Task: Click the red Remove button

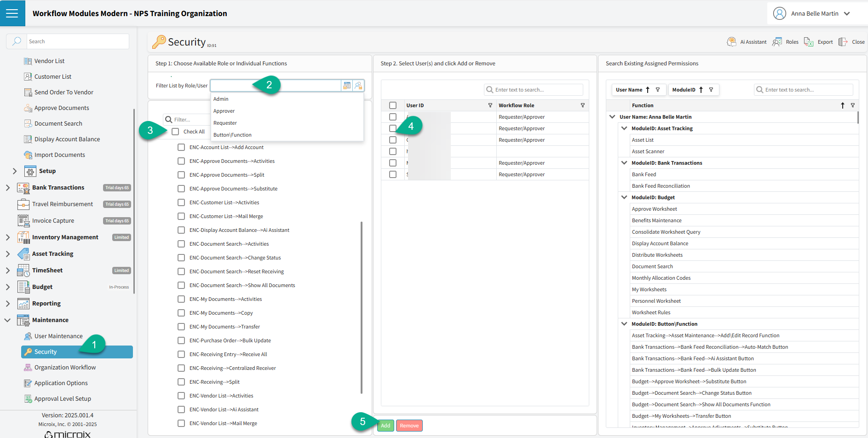Action: point(409,426)
